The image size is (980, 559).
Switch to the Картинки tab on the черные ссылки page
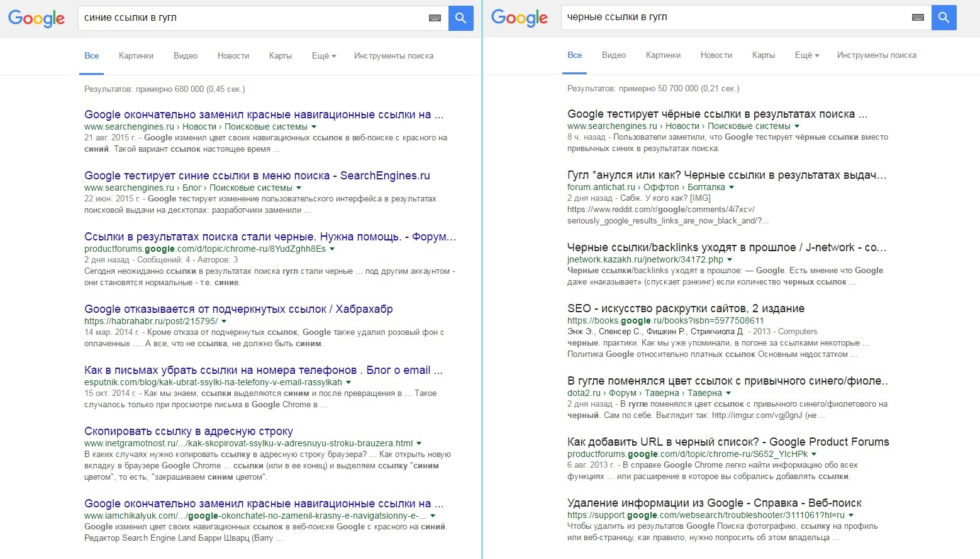click(664, 55)
